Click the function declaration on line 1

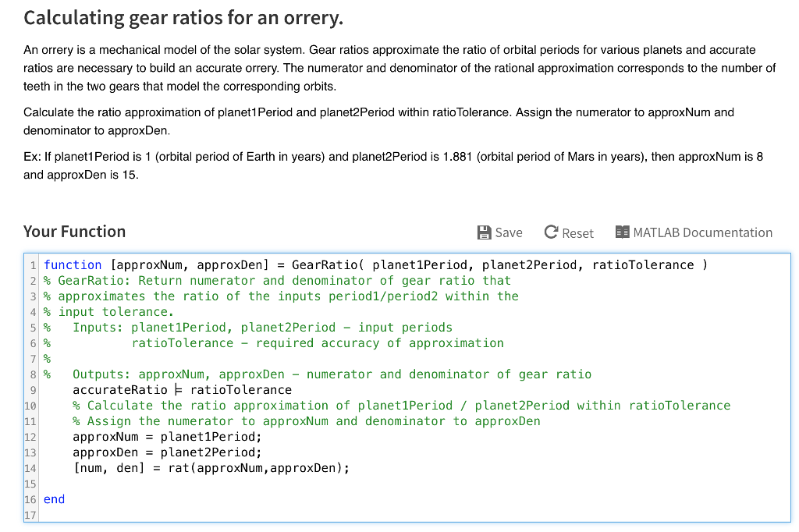click(x=375, y=265)
